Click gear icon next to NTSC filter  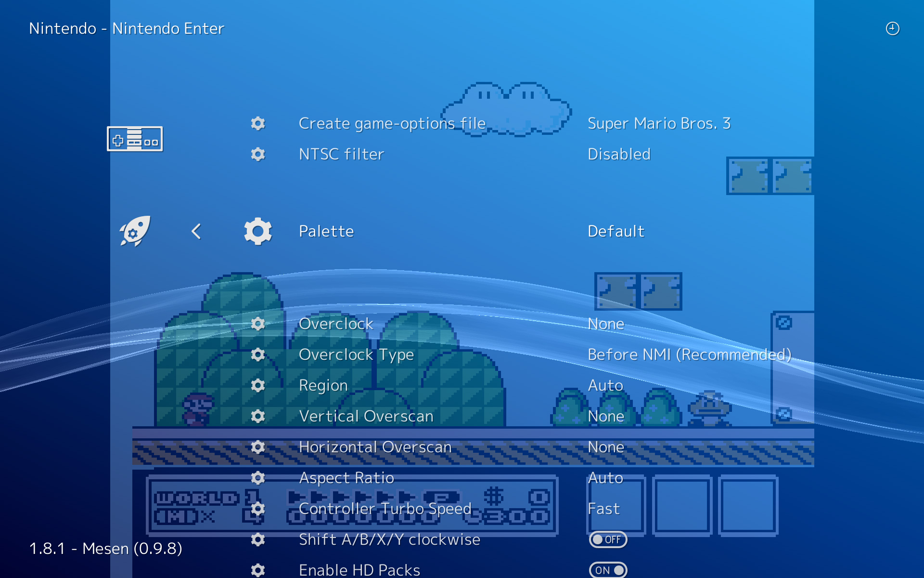(258, 154)
